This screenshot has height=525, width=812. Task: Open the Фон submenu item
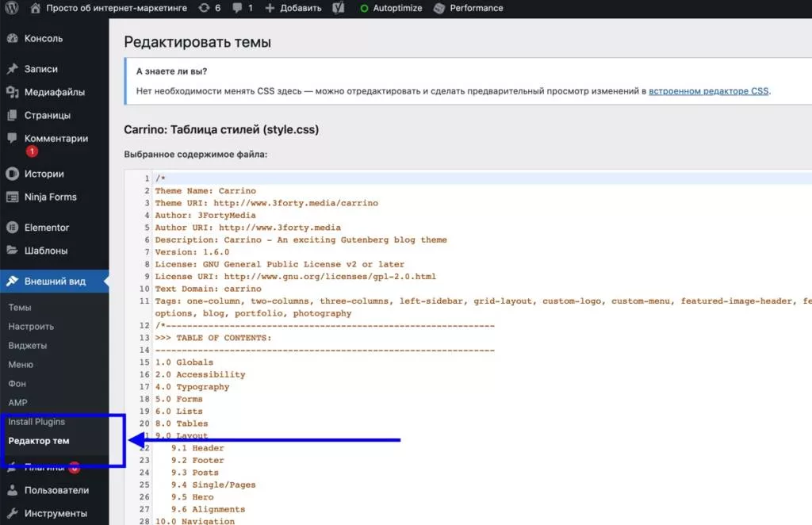[17, 384]
